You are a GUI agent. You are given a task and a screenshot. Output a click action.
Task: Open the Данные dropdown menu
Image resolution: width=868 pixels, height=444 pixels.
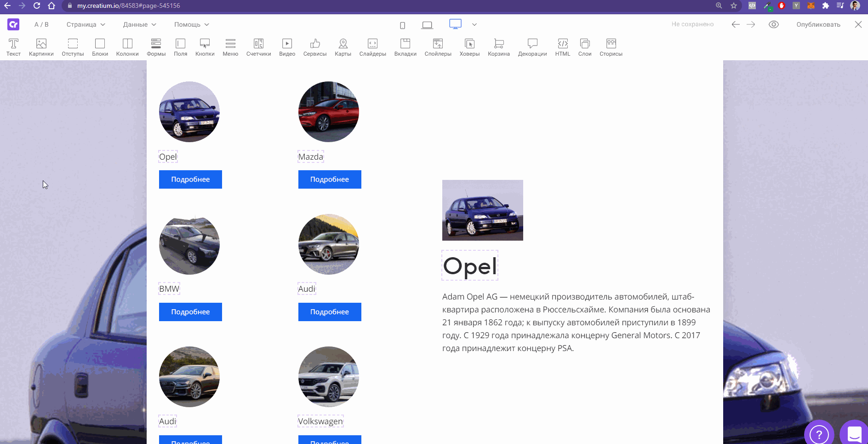coord(140,24)
